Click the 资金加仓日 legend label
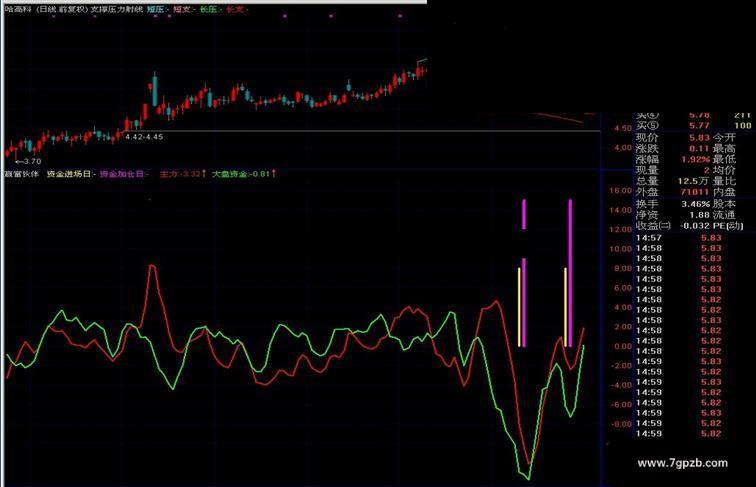 122,174
